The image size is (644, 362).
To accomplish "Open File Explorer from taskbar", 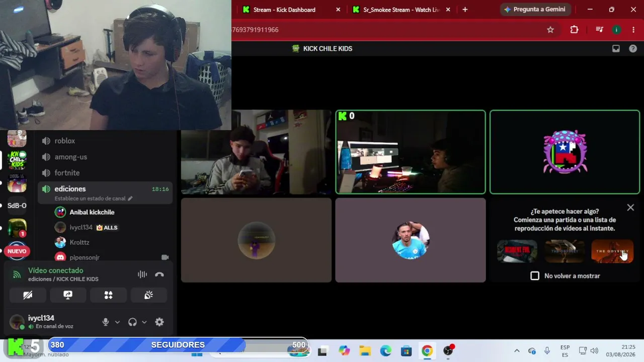I will pos(365,351).
